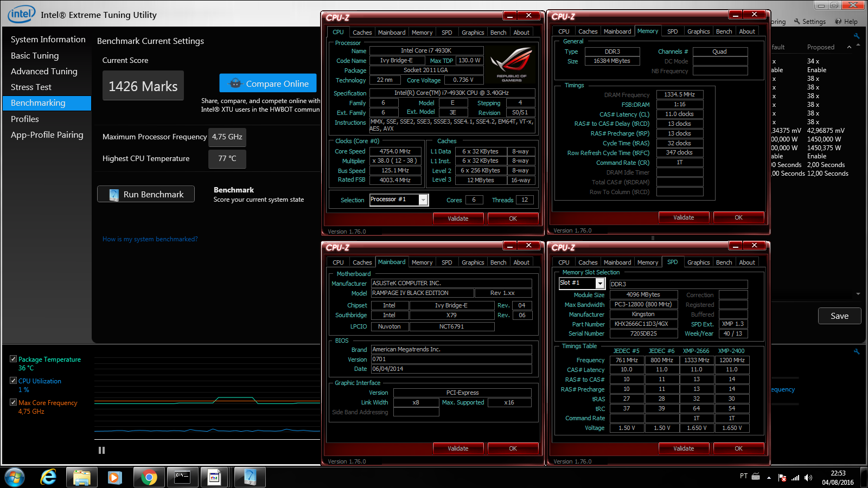Click Validate in Mainboard CPU-Z window

tap(458, 448)
